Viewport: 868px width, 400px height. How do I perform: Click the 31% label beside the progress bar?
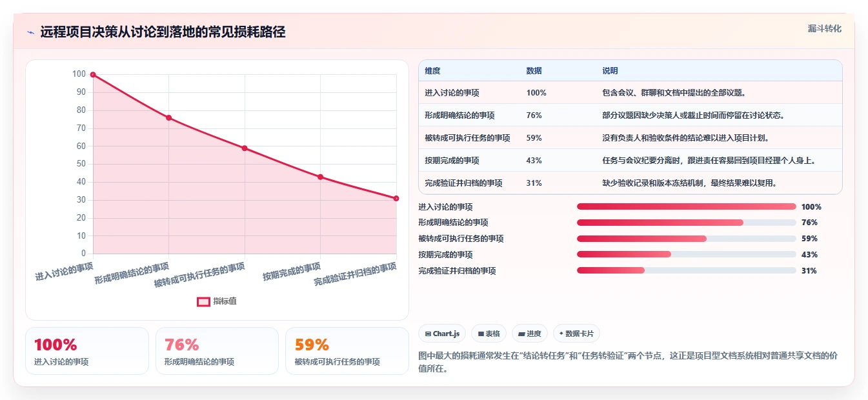click(x=809, y=271)
